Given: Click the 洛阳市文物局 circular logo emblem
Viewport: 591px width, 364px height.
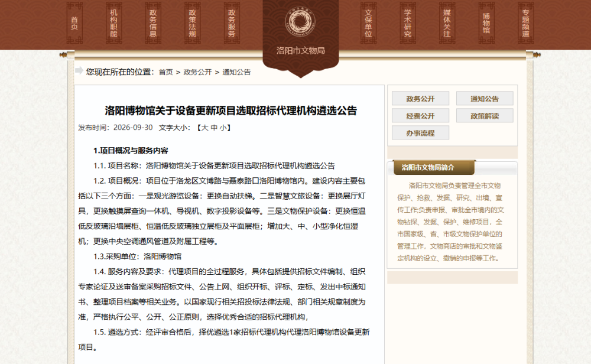Looking at the screenshot, I should (x=300, y=21).
